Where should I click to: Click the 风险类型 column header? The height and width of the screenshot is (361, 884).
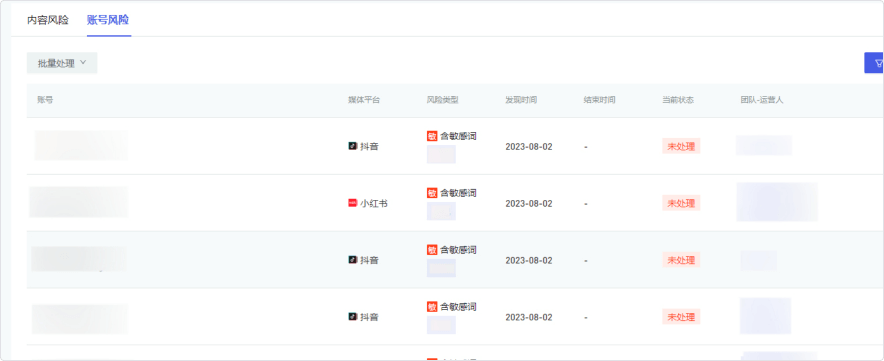click(x=443, y=100)
